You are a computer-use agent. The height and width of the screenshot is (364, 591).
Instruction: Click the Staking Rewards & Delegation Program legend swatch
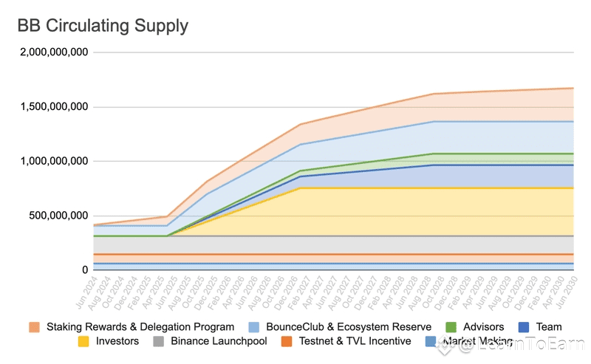34,327
